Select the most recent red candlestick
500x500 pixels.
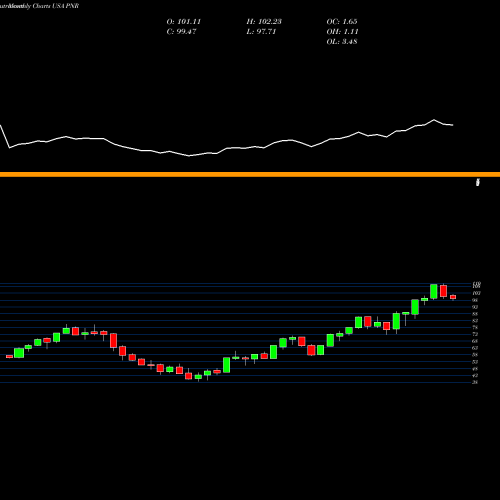(x=453, y=297)
